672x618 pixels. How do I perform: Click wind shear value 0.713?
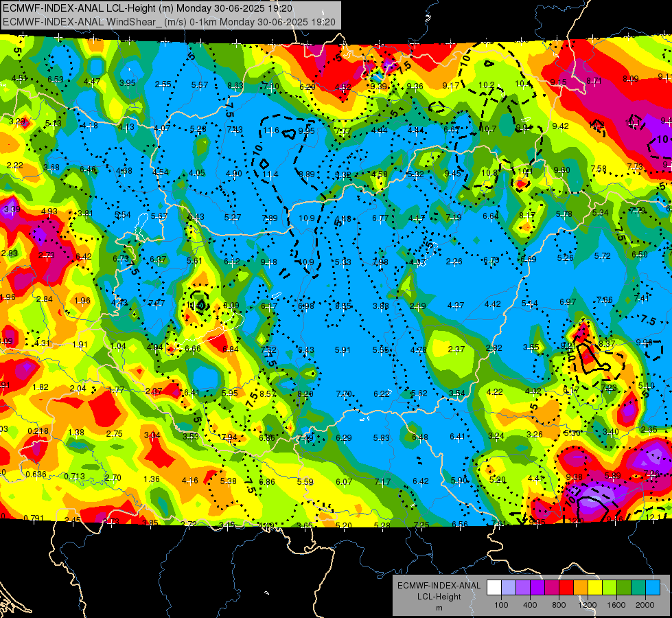click(x=75, y=477)
